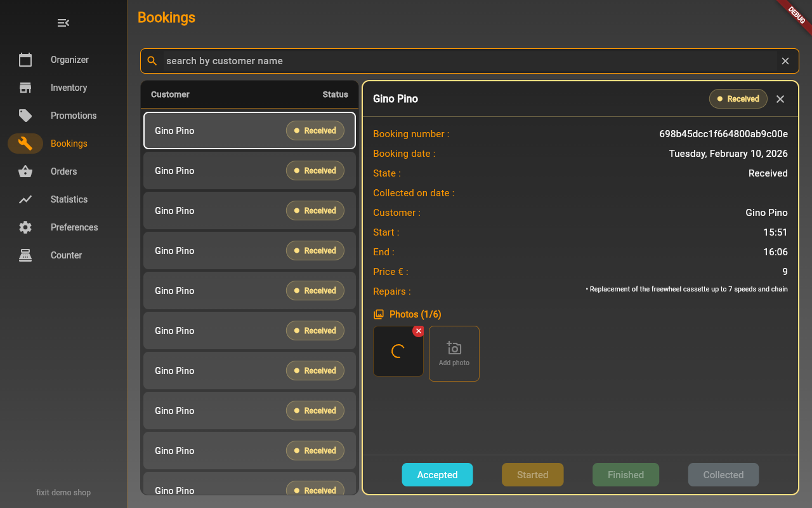The height and width of the screenshot is (508, 812).
Task: Select the highlighted first Gino Pino booking
Action: point(249,131)
